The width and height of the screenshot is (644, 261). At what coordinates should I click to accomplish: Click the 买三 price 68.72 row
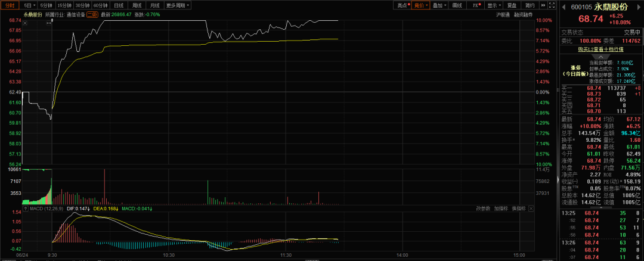click(x=601, y=100)
